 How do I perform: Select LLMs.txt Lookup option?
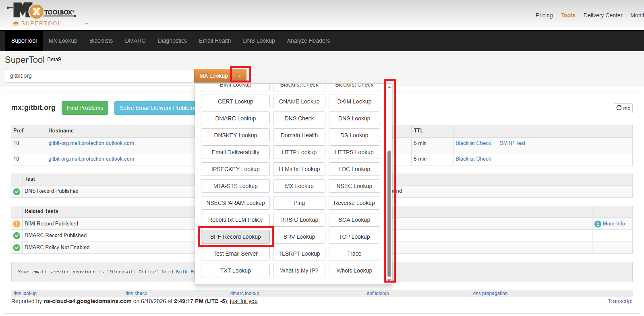pyautogui.click(x=299, y=169)
